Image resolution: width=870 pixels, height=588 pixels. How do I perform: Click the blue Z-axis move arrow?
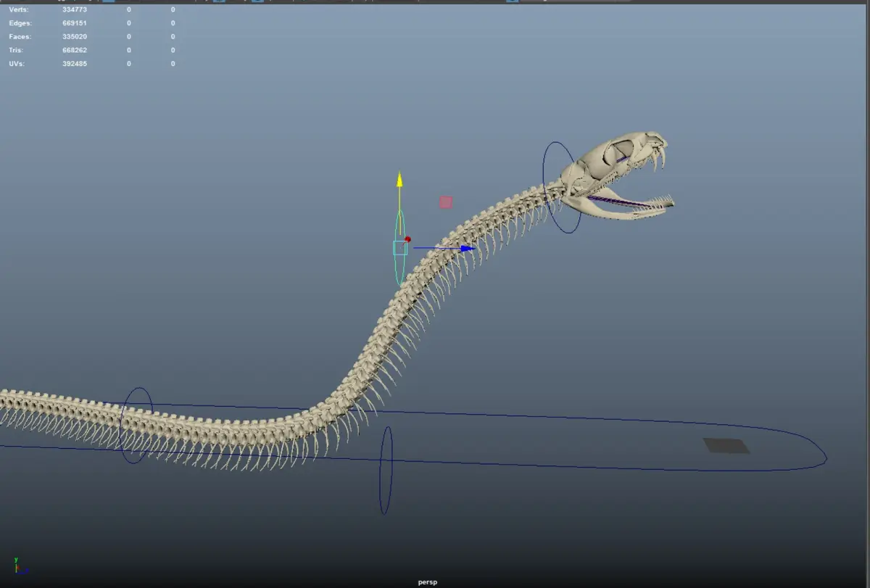click(468, 249)
